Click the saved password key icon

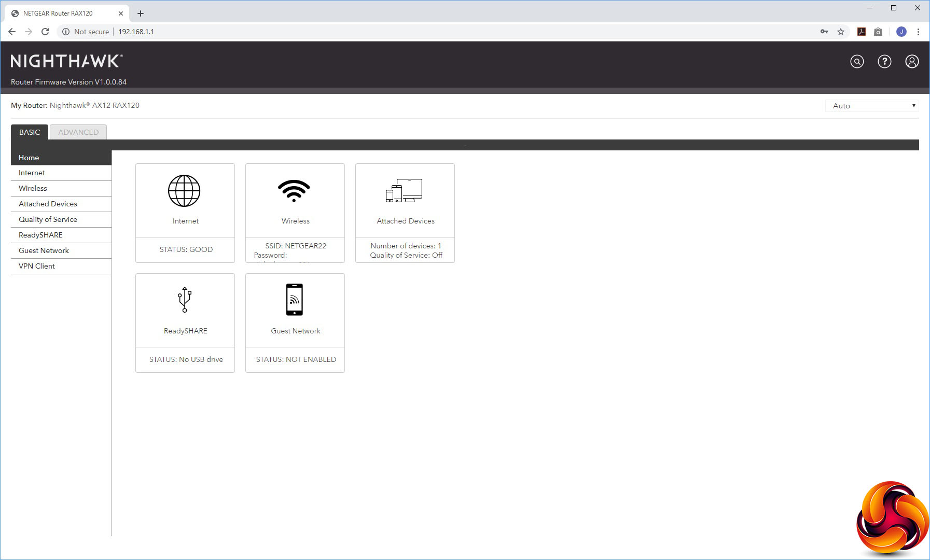click(x=824, y=32)
